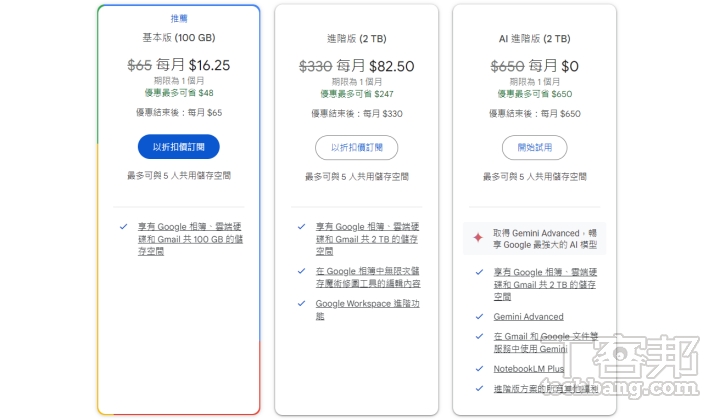
Task: Subscribe to Basic 100 GB plan at discount
Action: [x=179, y=147]
